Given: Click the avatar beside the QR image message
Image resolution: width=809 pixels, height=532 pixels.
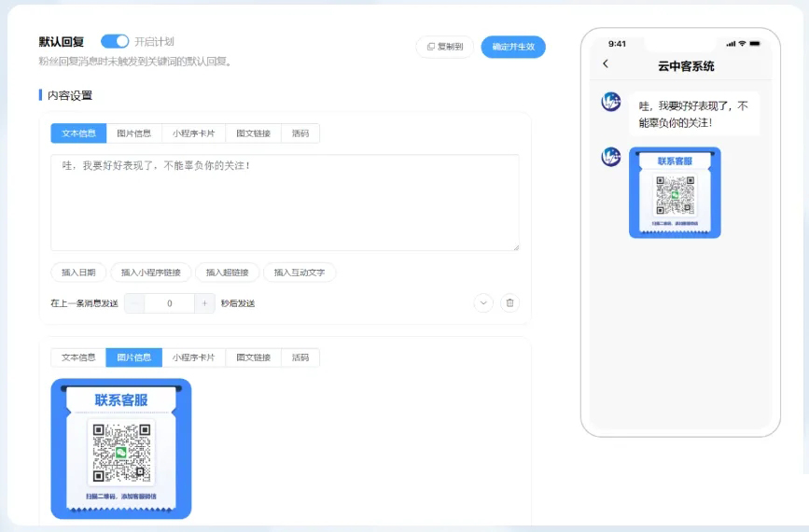Looking at the screenshot, I should tap(611, 157).
